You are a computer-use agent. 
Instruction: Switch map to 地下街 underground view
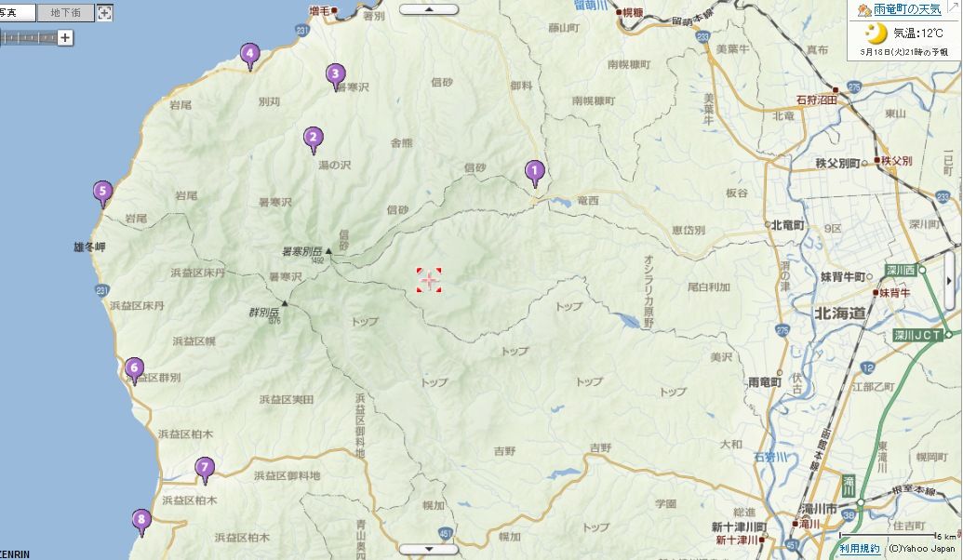tap(65, 12)
